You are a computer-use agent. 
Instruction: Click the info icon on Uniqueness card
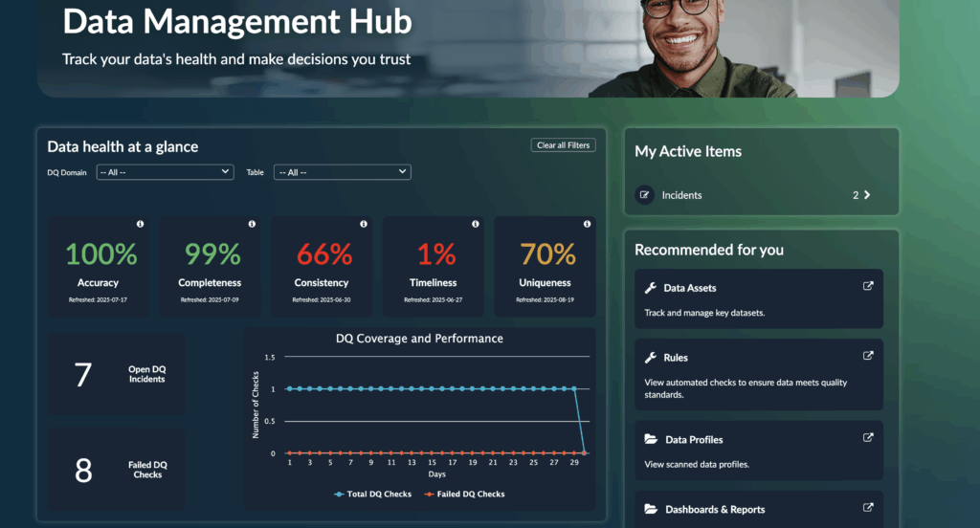pos(588,224)
